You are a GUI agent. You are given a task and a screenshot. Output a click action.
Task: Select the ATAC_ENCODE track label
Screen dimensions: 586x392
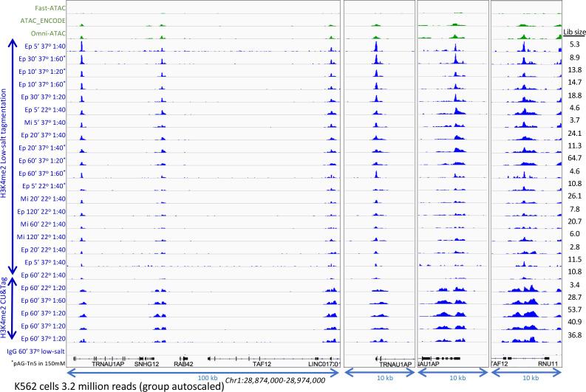pos(43,21)
